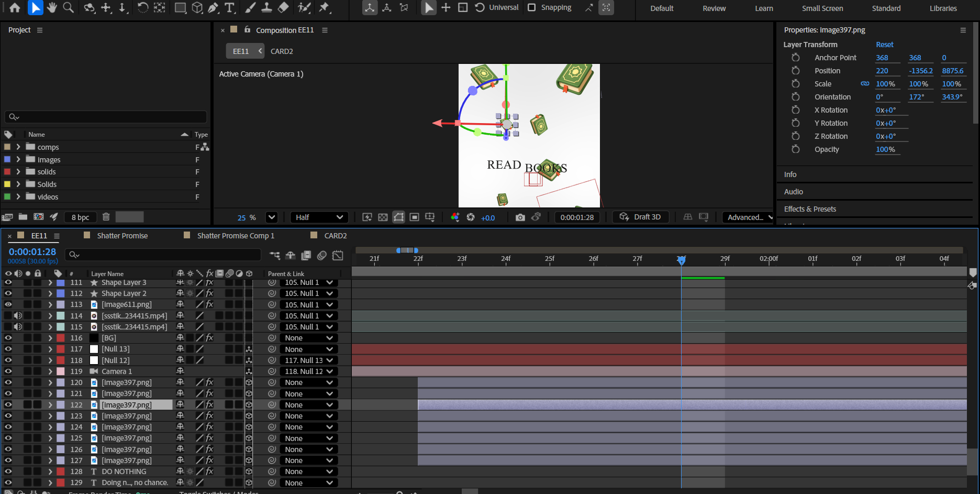Select the Pen tool
The height and width of the screenshot is (494, 980).
coord(213,8)
